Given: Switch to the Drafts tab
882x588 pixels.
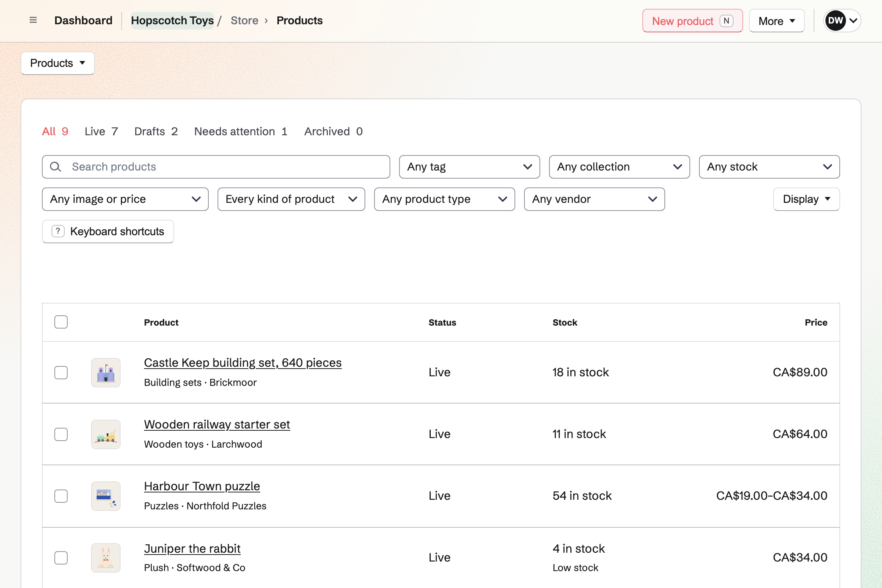Looking at the screenshot, I should tap(156, 131).
